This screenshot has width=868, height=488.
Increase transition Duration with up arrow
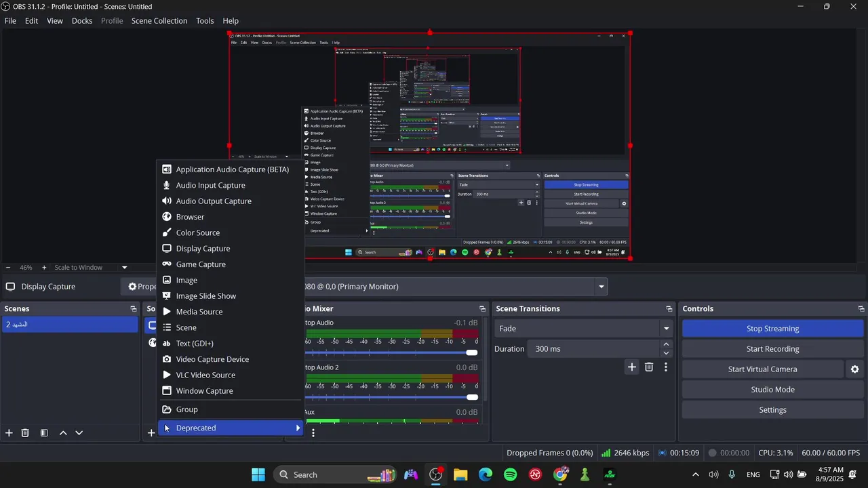666,344
